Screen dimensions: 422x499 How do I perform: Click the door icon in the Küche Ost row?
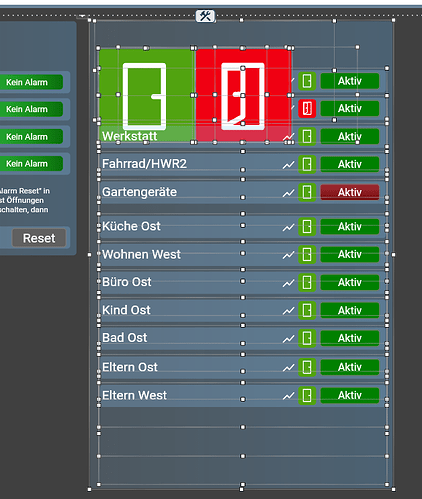pos(307,227)
